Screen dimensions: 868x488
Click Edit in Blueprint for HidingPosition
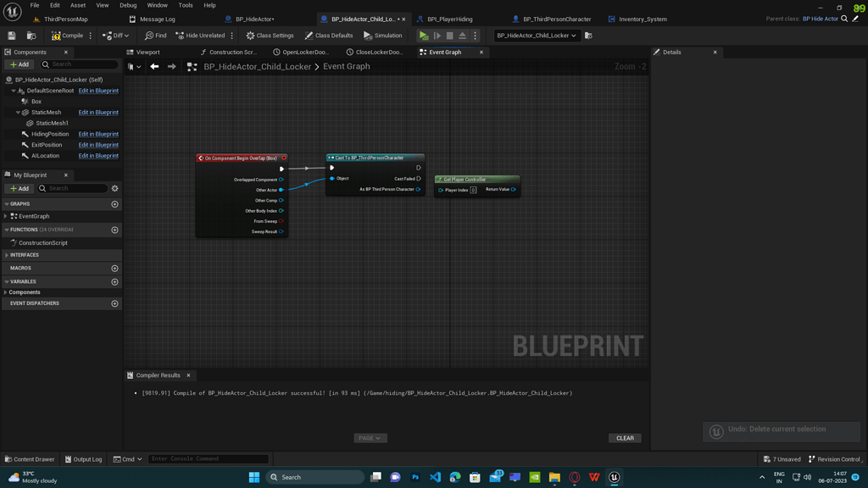click(x=97, y=134)
